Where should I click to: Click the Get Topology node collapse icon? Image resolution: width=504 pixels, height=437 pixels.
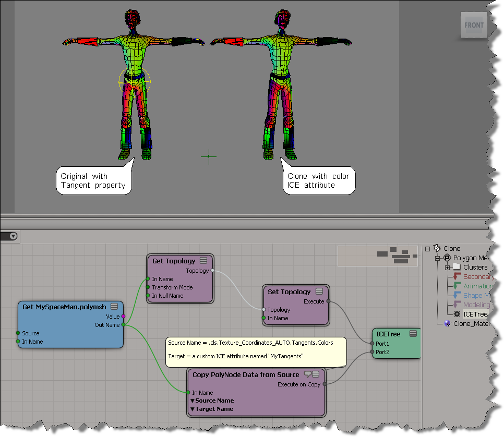point(203,261)
